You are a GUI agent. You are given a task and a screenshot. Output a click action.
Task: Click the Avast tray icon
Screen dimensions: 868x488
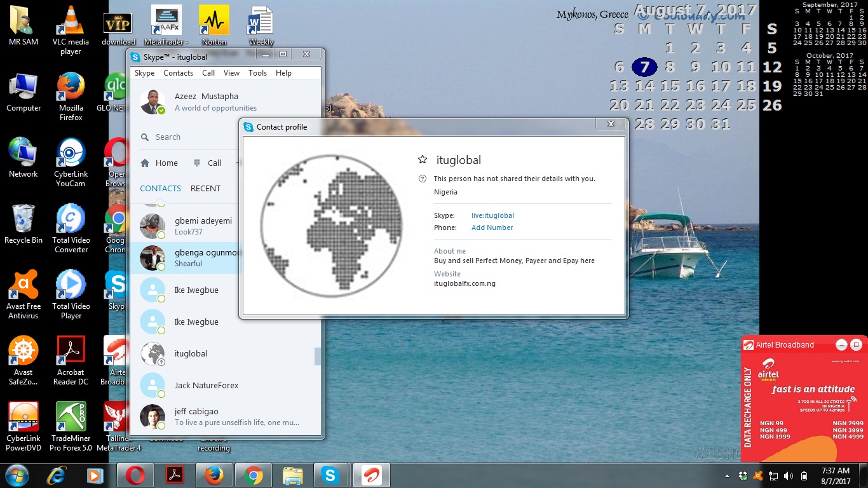[757, 476]
